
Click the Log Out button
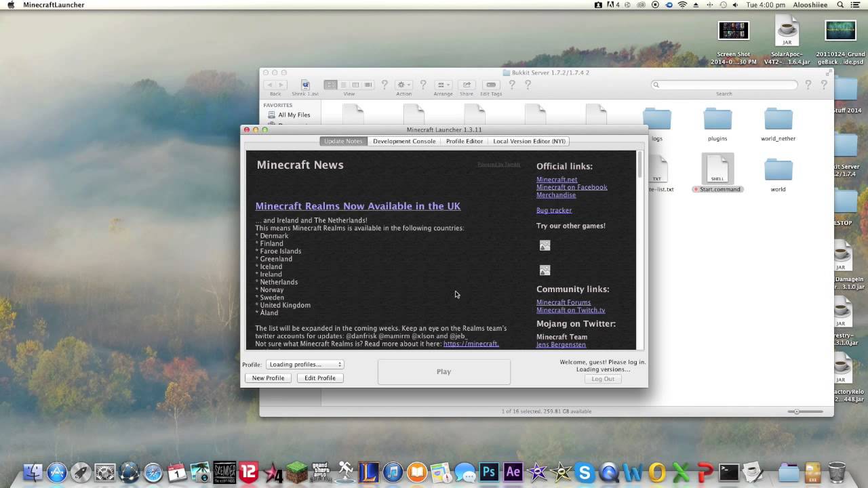(603, 379)
